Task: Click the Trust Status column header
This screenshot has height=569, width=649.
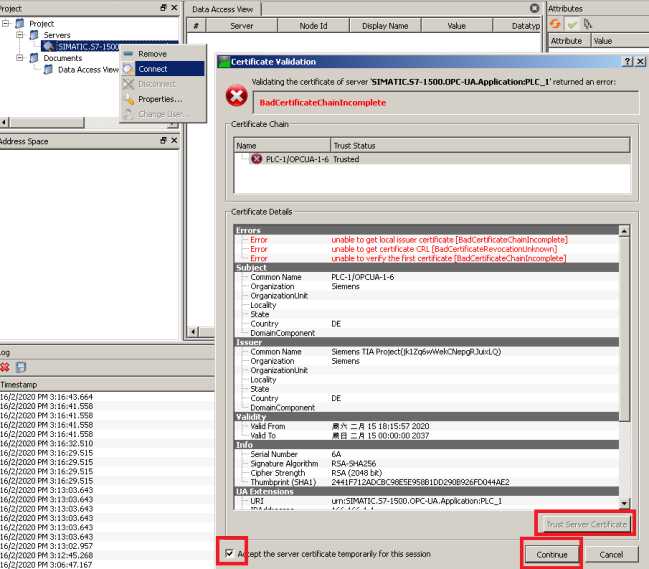Action: pos(480,146)
